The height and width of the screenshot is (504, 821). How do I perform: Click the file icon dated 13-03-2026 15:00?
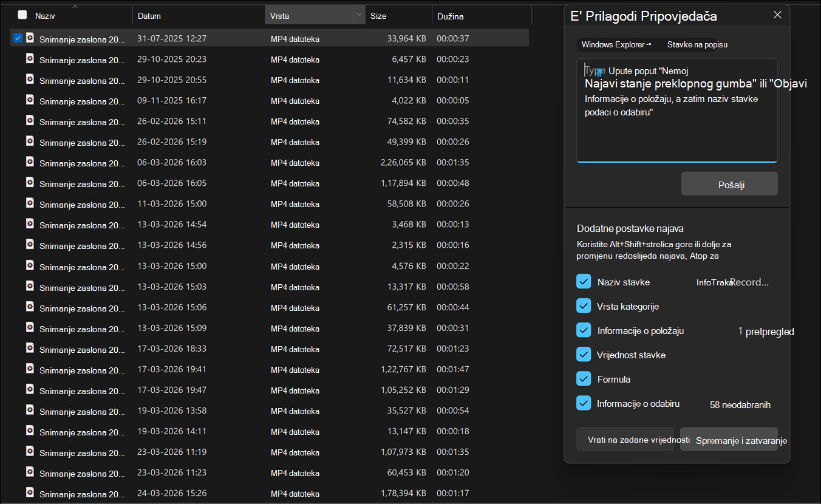tap(30, 265)
